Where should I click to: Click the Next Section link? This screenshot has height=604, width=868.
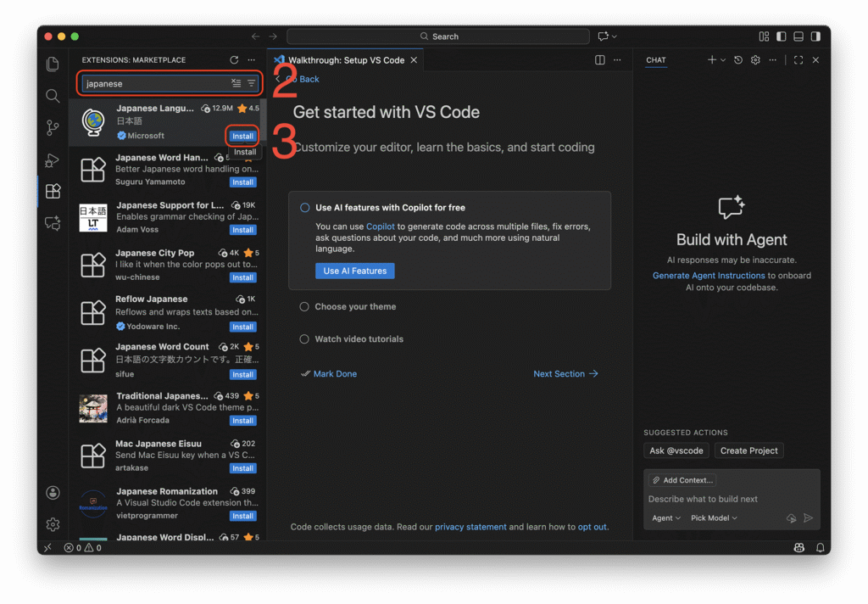565,374
